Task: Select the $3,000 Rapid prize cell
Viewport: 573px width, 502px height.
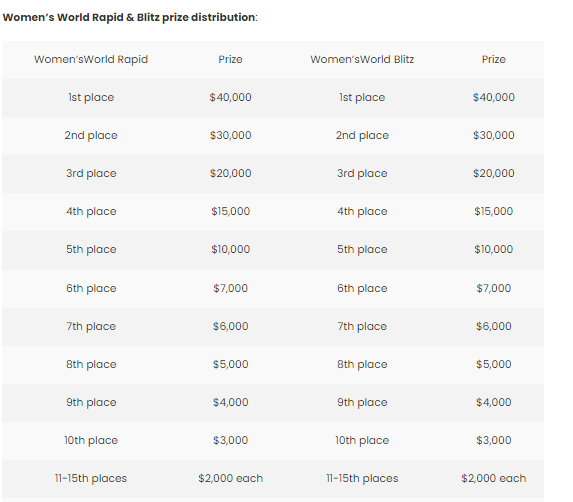Action: pos(230,440)
